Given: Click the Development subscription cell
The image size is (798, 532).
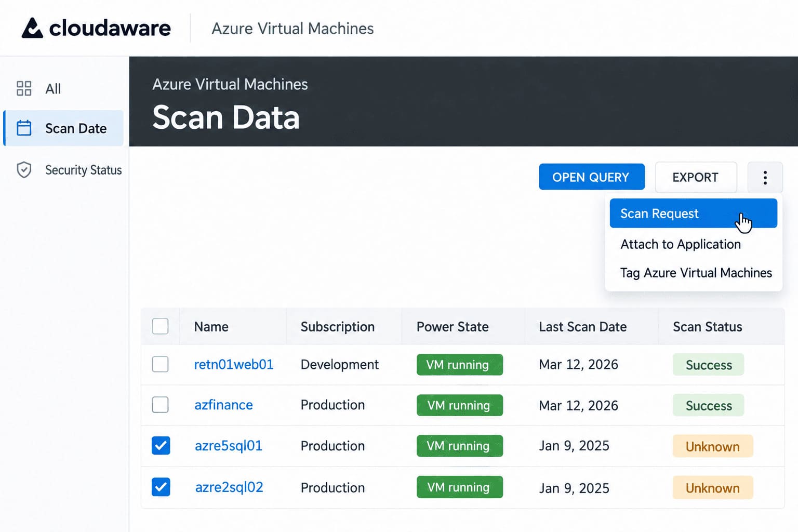Looking at the screenshot, I should (x=340, y=365).
